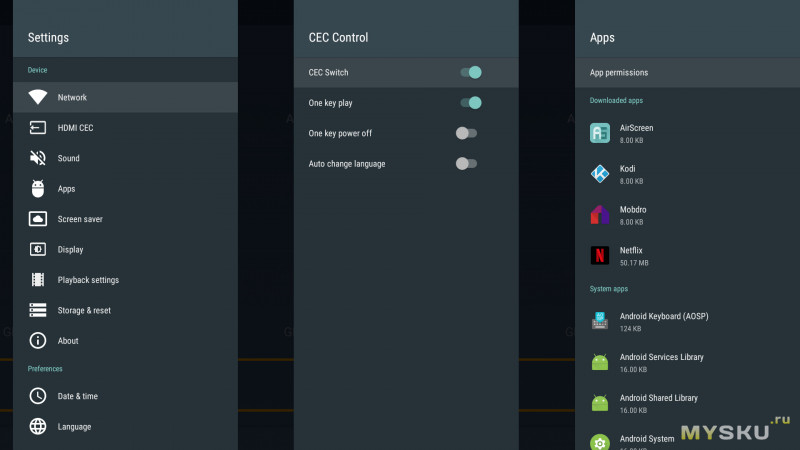Image resolution: width=800 pixels, height=450 pixels.
Task: Enable One key power off toggle
Action: click(466, 133)
